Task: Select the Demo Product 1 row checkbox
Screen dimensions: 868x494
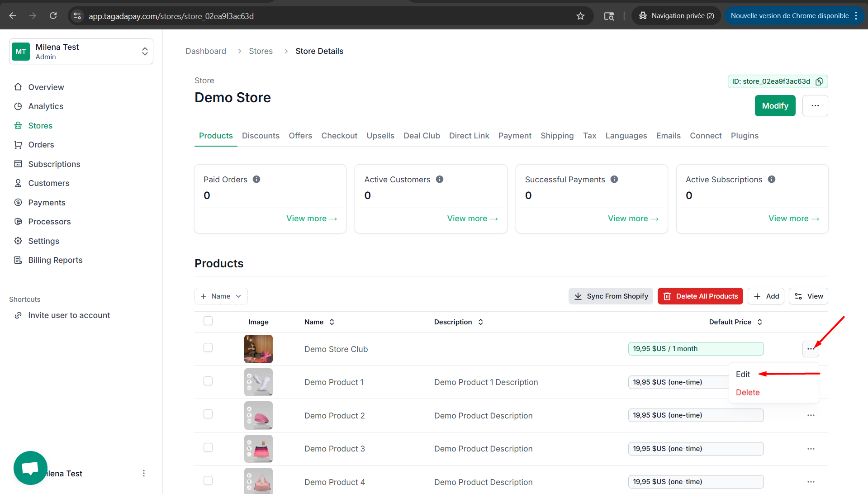Action: [x=208, y=381]
